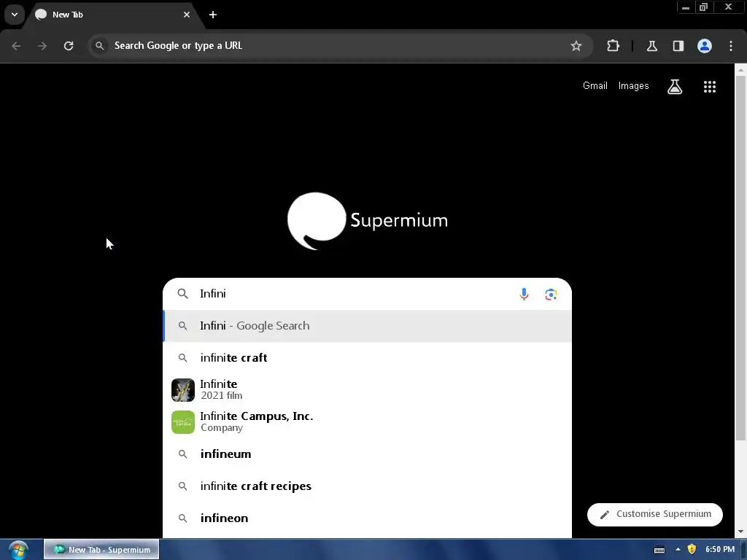This screenshot has height=560, width=747.
Task: Close the New Tab tab
Action: point(186,15)
